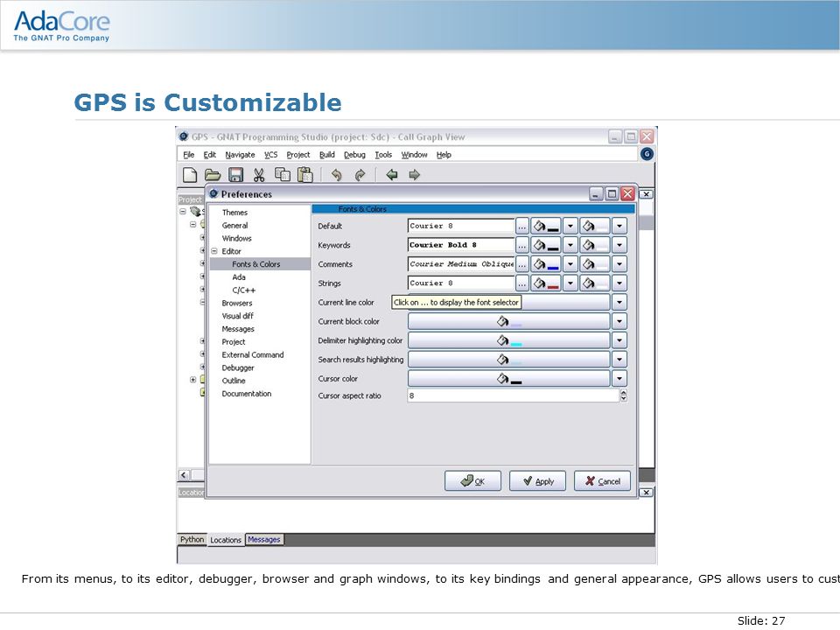Click the red foreground color button for Strings

click(546, 283)
